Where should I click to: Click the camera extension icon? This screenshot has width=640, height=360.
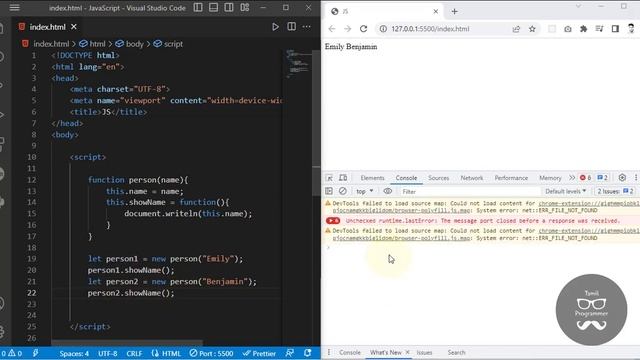568,29
